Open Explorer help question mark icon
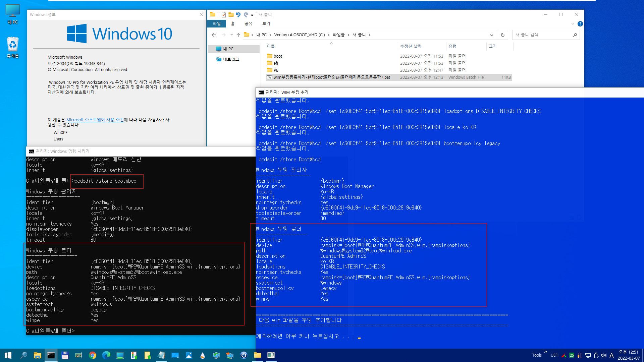This screenshot has height=362, width=644. coord(580,24)
